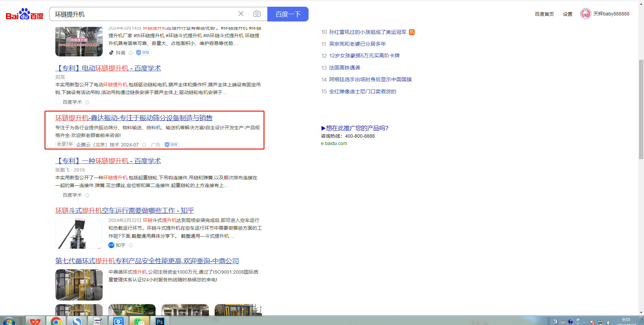Image resolution: width=644 pixels, height=325 pixels.
Task: Show hidden system tray icons
Action: 584,322
